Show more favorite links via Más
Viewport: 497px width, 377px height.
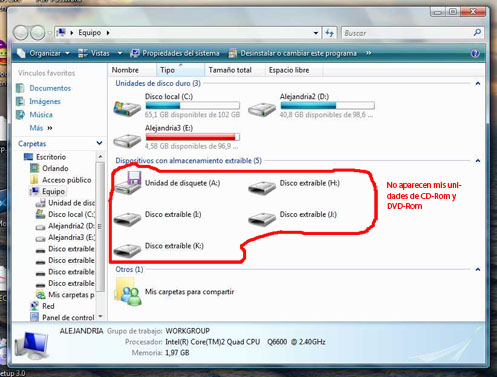(41, 128)
